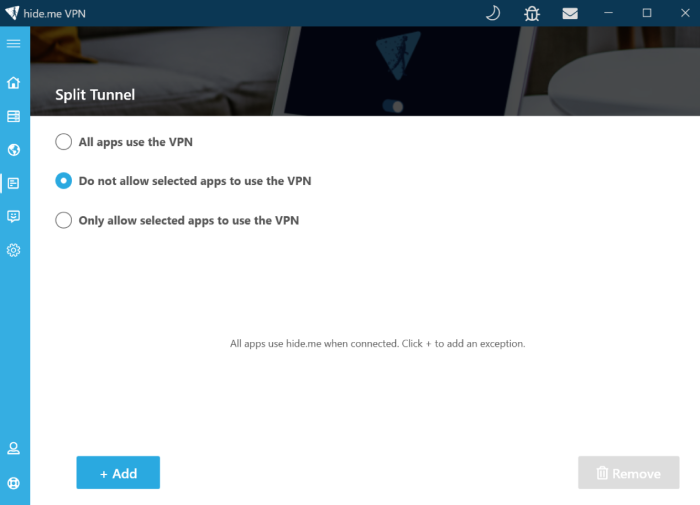Click the hide.me logo in the title bar
This screenshot has width=700, height=505.
[12, 13]
